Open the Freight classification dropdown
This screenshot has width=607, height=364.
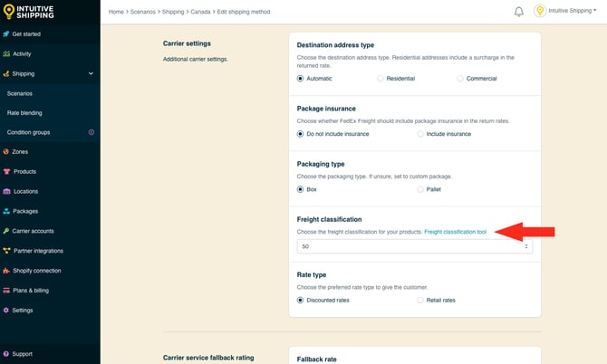415,246
